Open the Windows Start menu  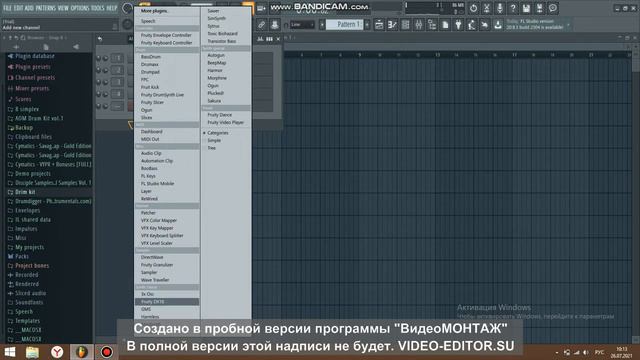[10, 352]
